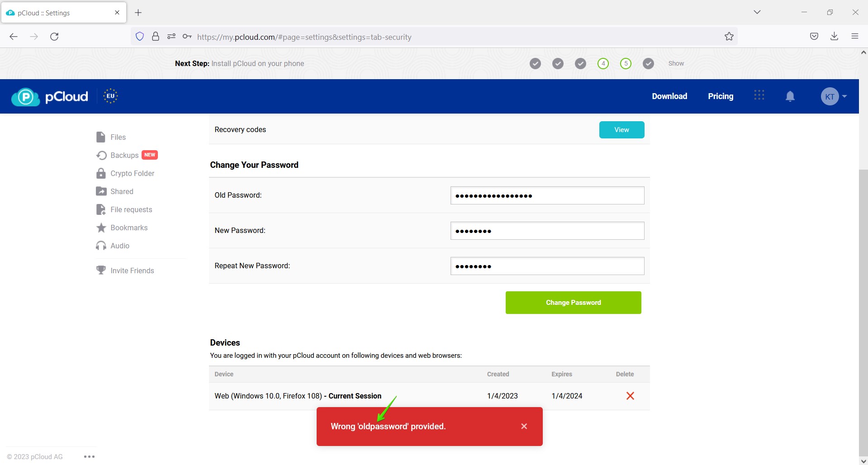Focus the Old Password field
Screen dimensions: 868x465
click(547, 195)
